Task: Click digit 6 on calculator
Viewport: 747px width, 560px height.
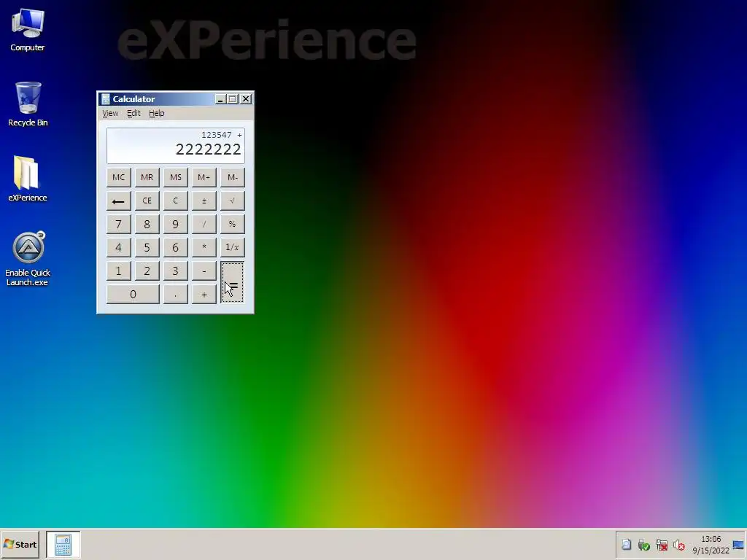Action: pyautogui.click(x=175, y=247)
